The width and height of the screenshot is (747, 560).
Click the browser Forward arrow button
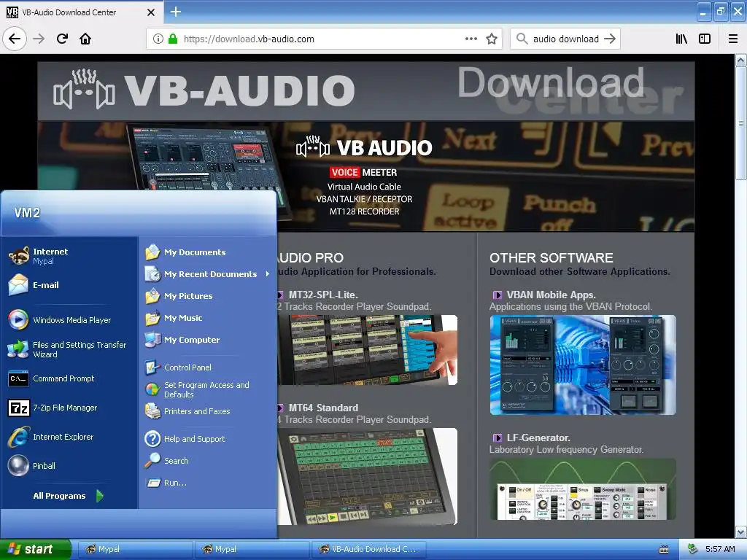click(39, 39)
